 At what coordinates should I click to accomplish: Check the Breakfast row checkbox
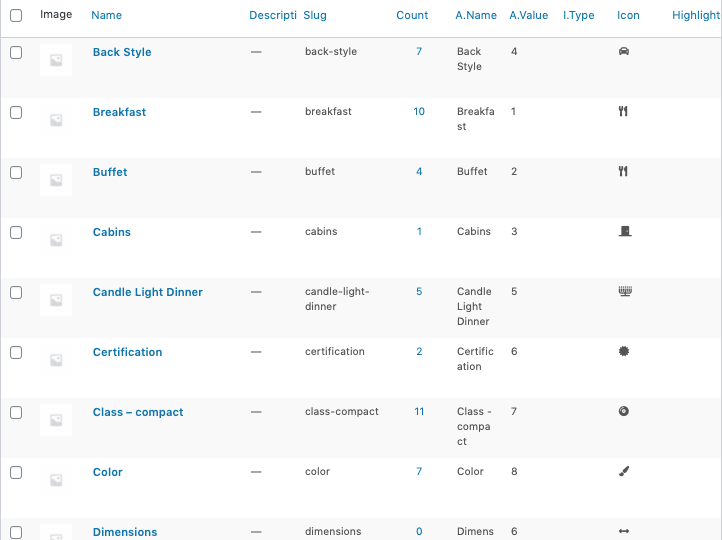16,112
